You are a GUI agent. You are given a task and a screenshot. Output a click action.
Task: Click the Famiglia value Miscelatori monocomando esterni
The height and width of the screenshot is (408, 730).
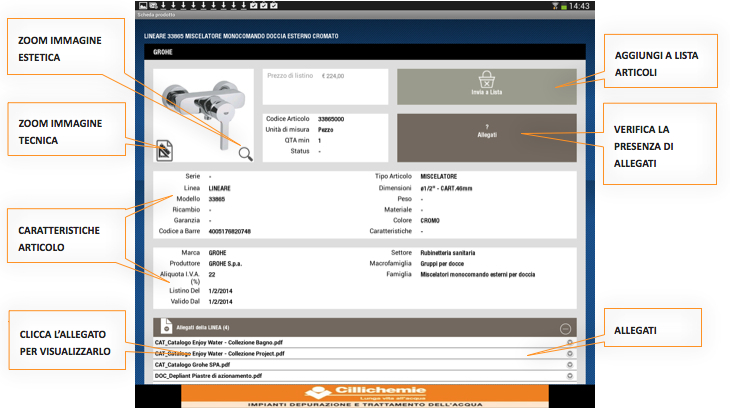coord(478,275)
